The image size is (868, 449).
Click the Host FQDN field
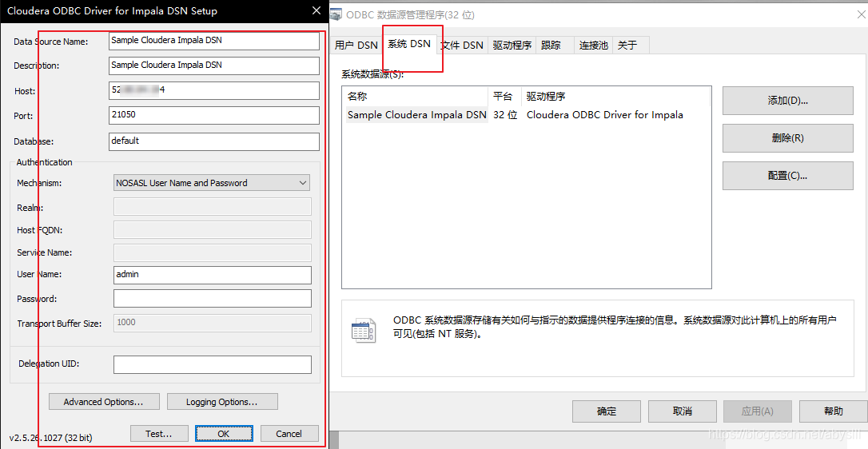[x=213, y=229]
